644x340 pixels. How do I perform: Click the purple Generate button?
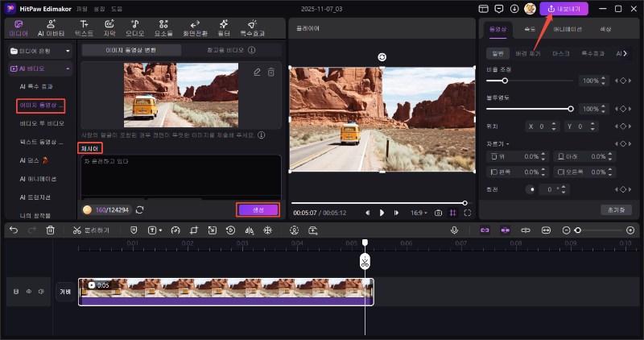[x=258, y=209]
